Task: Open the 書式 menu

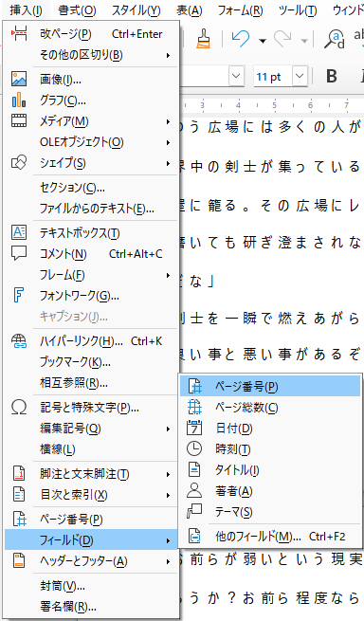Action: [77, 10]
